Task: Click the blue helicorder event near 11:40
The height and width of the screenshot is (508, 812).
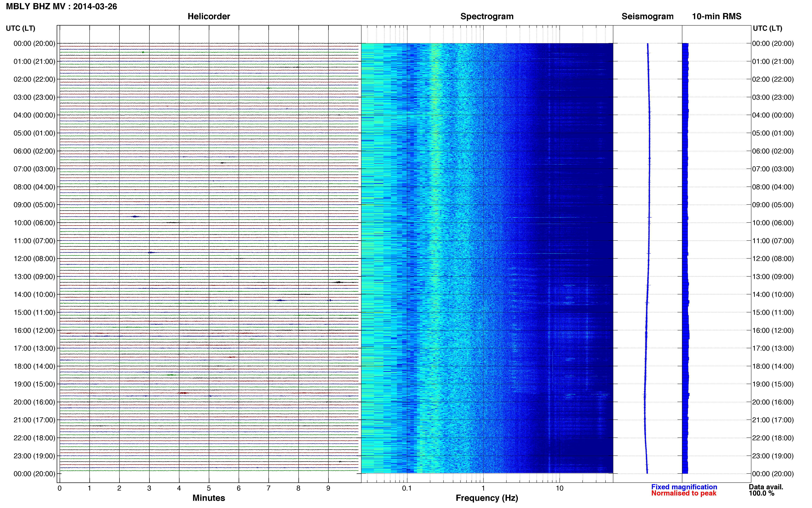Action: tap(151, 252)
